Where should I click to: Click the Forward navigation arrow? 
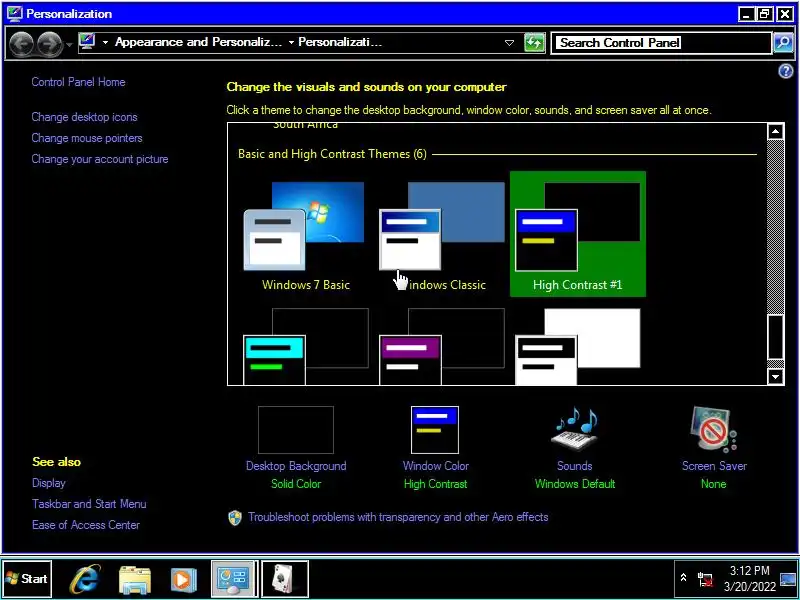(49, 43)
